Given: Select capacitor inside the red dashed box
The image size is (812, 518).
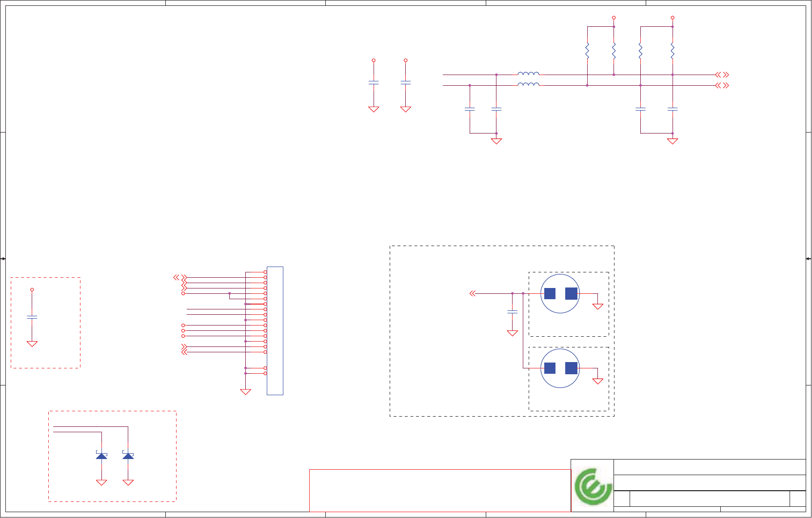Looking at the screenshot, I should coord(32,317).
